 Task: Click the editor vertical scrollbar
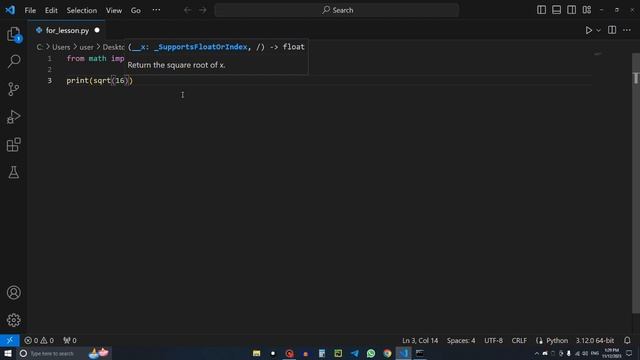tap(636, 184)
